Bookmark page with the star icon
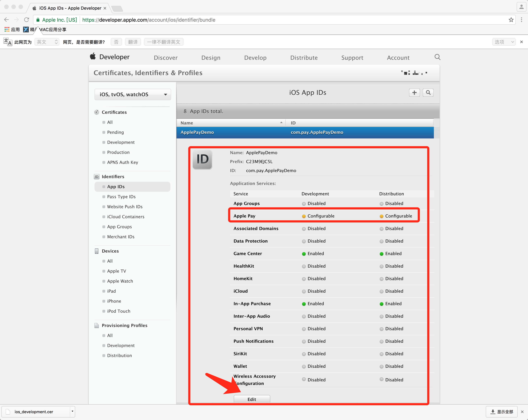This screenshot has width=528, height=420. 511,20
